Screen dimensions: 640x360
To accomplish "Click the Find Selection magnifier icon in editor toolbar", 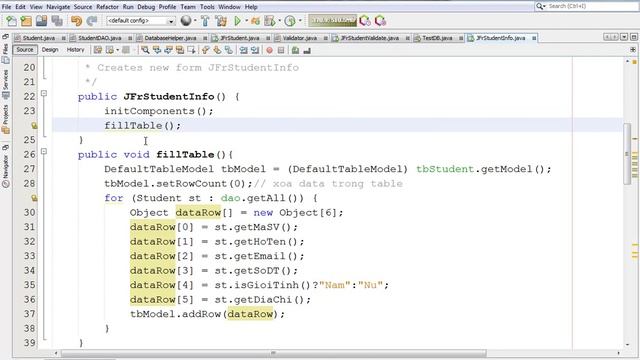I will click(x=145, y=50).
